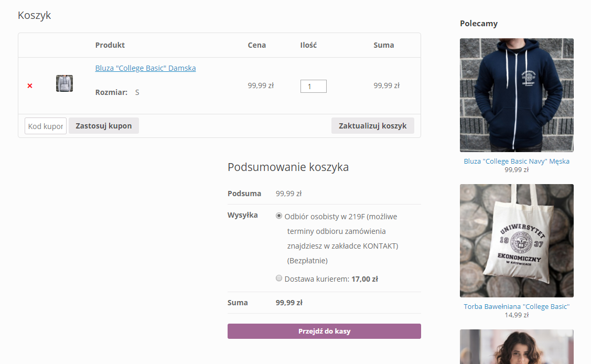Open the partially visible woman product image
Image resolution: width=591 pixels, height=364 pixels.
tap(517, 347)
